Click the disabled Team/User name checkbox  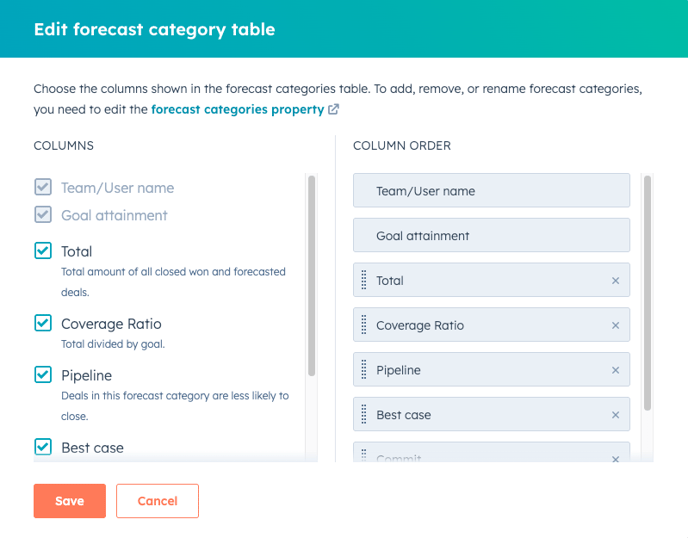click(x=43, y=187)
